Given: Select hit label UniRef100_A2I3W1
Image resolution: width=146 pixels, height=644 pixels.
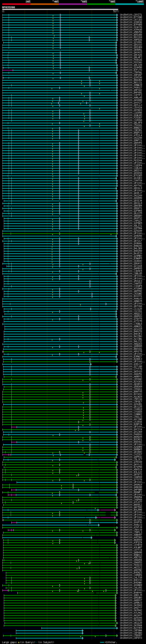Looking at the screenshot, I should (x=131, y=339).
